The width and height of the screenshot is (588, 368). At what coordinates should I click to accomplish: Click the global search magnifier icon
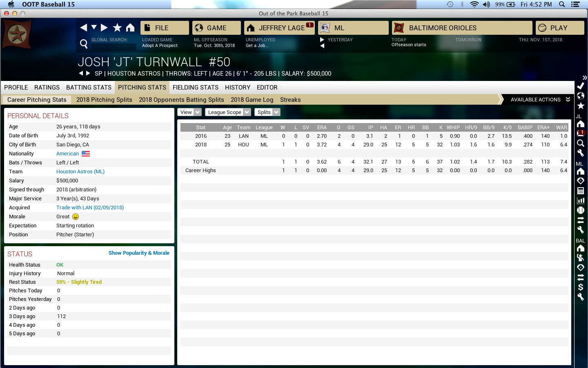[84, 44]
